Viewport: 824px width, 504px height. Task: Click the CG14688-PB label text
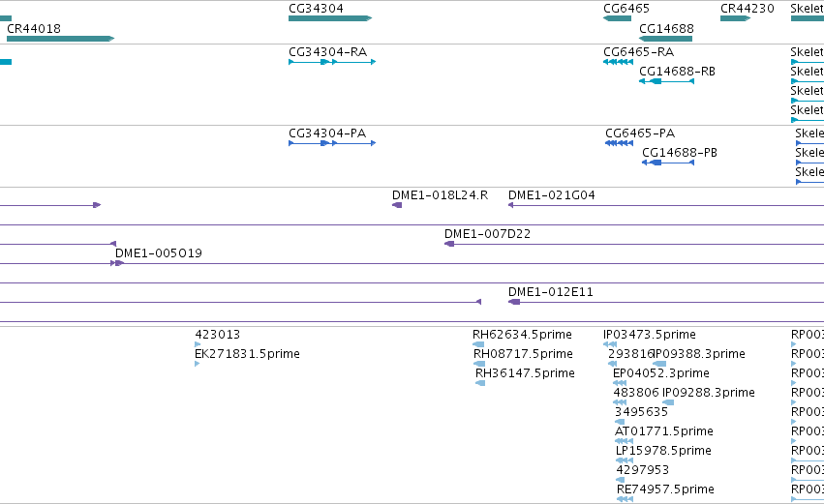[680, 153]
